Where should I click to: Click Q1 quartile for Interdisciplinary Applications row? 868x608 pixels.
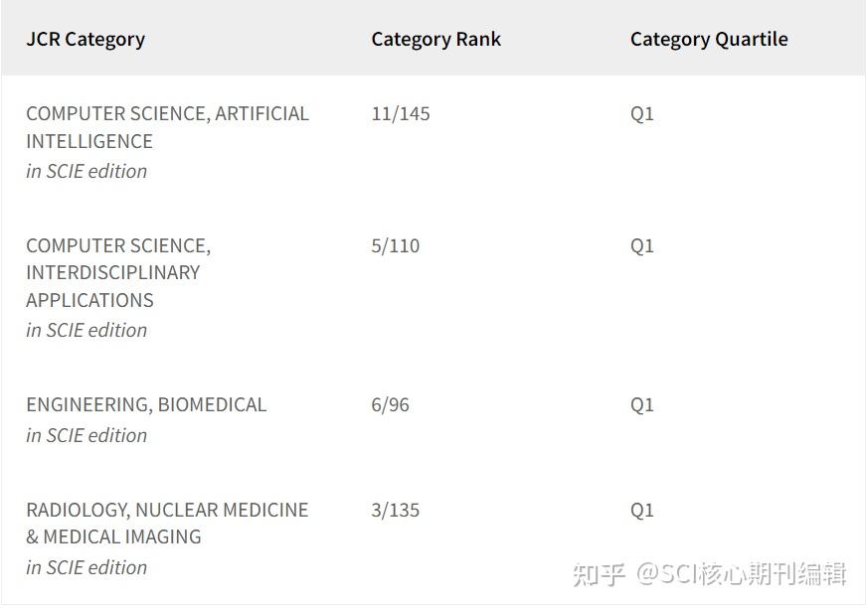click(642, 245)
